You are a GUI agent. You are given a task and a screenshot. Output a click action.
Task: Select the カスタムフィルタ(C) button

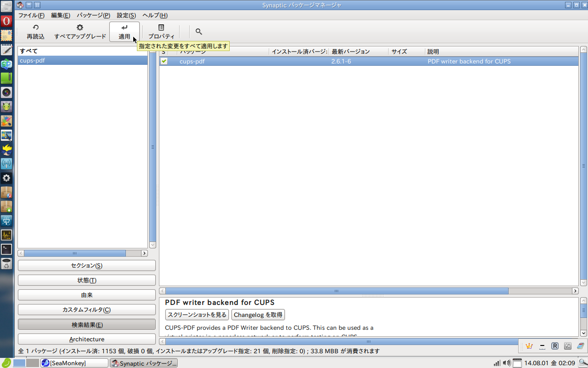pyautogui.click(x=87, y=310)
